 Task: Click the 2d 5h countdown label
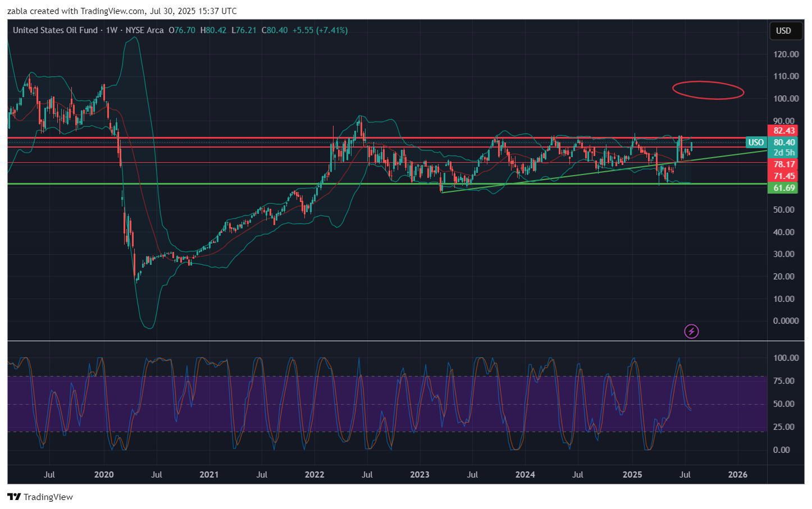pos(784,153)
